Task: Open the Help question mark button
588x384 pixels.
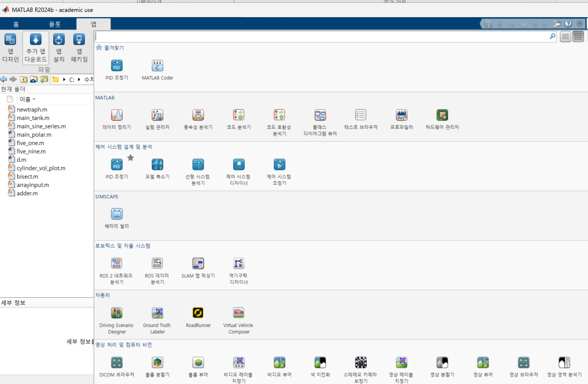Action: point(568,24)
